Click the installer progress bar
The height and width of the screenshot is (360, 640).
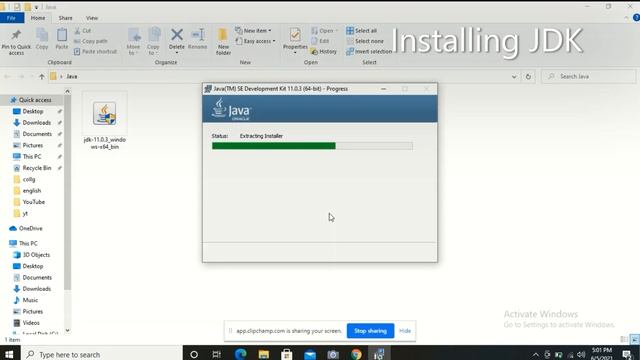pos(312,146)
